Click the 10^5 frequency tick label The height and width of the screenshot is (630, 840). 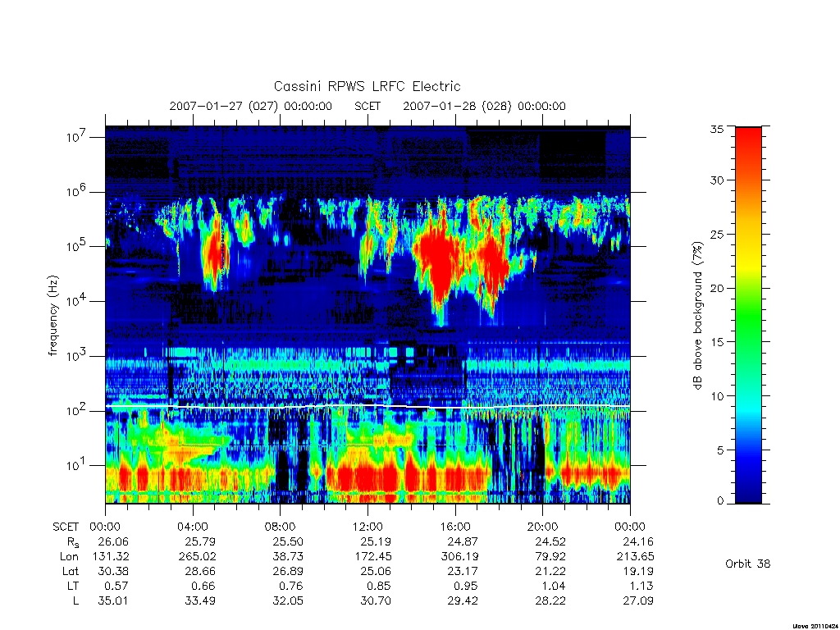[76, 246]
